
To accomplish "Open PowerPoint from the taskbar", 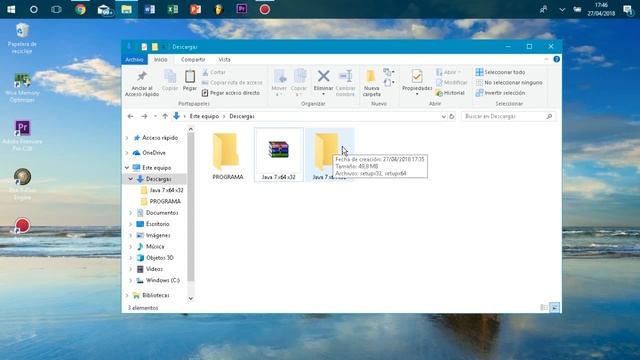I will [x=196, y=9].
